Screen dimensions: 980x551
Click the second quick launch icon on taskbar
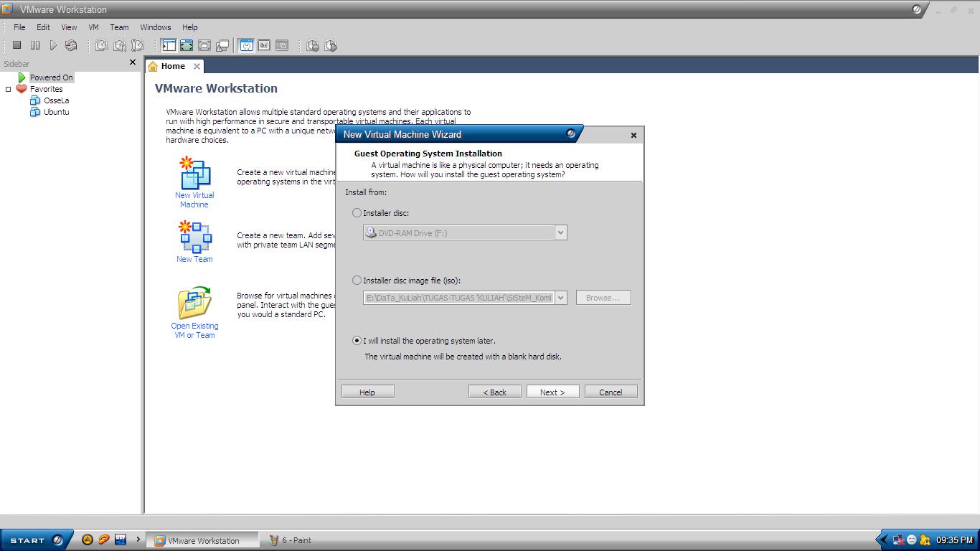pyautogui.click(x=104, y=540)
